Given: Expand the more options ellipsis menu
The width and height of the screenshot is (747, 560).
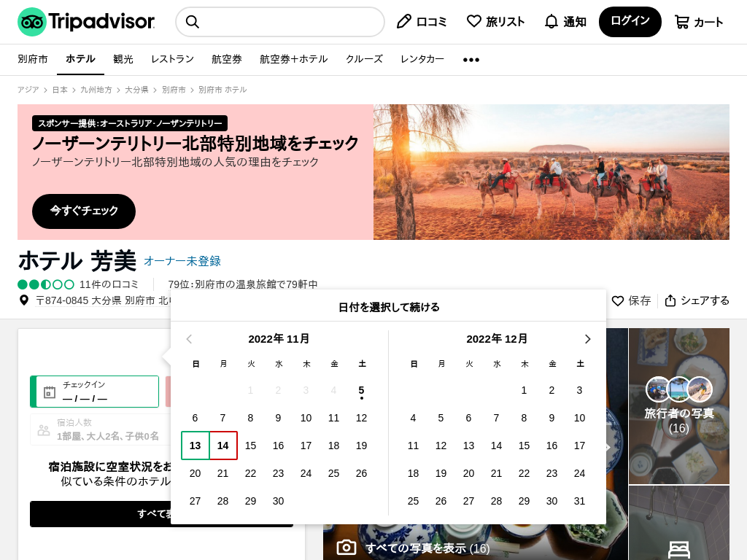Looking at the screenshot, I should coord(471,59).
